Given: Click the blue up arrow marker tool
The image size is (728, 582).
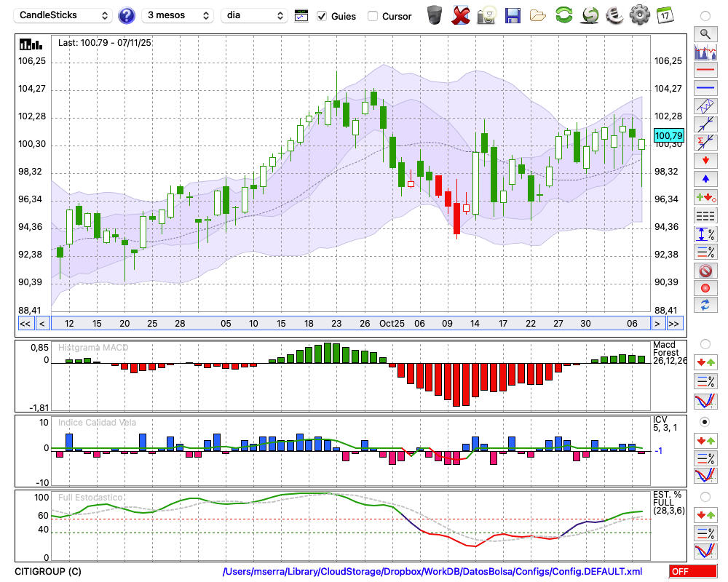Looking at the screenshot, I should click(705, 179).
